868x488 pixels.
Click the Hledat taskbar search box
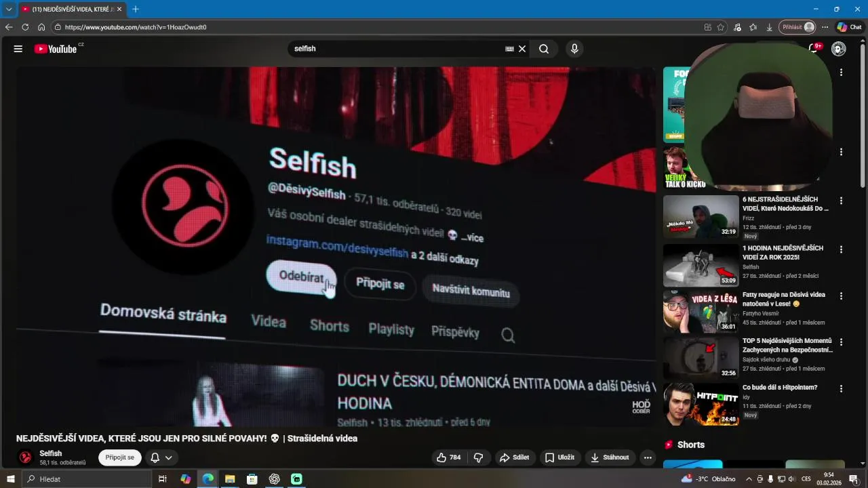coord(87,479)
